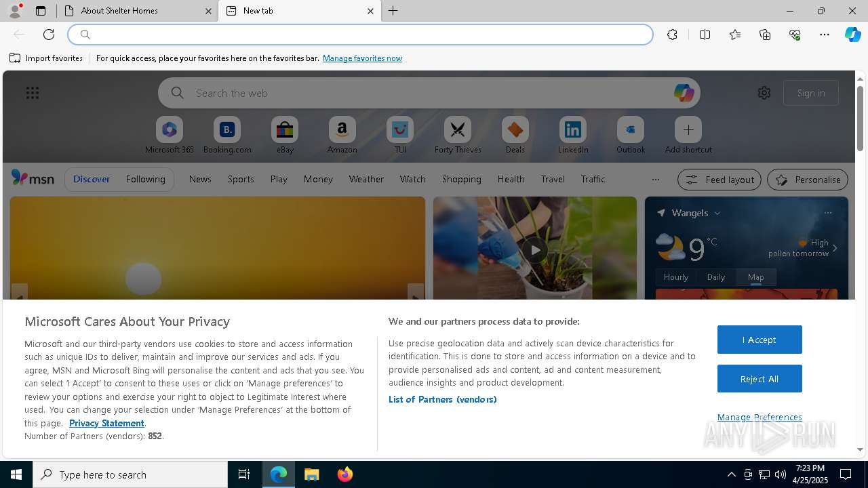Play the plant watering video
The image size is (868, 488).
(535, 250)
